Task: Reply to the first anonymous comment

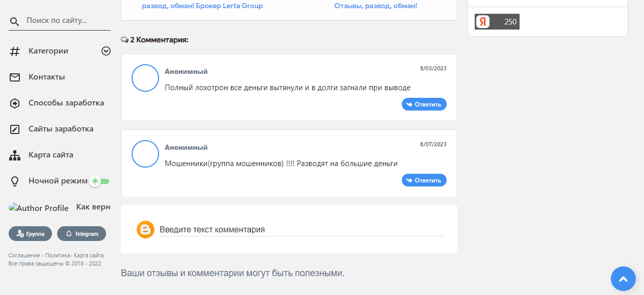Action: click(x=424, y=104)
